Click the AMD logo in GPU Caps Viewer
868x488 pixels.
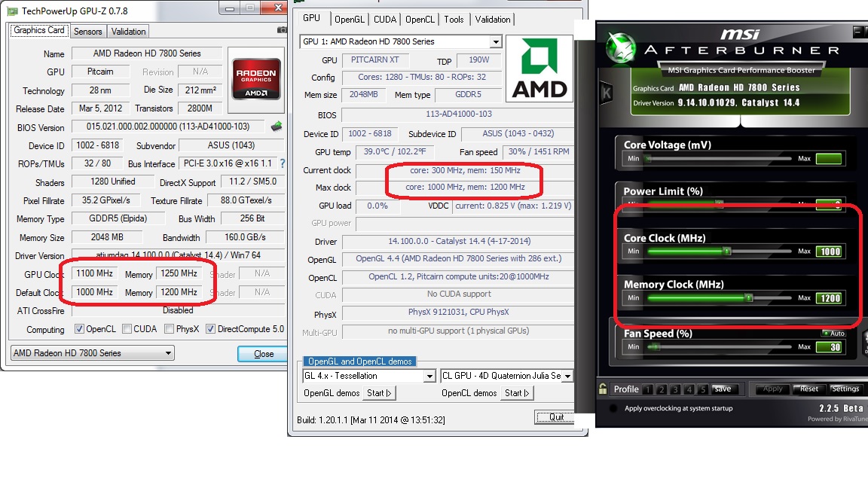pos(539,69)
